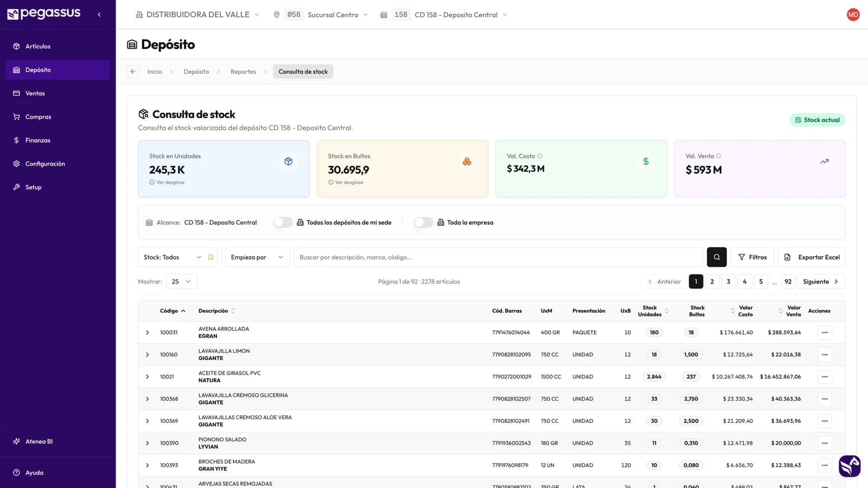Open the Empieza por dropdown
The height and width of the screenshot is (488, 868).
coord(257,257)
